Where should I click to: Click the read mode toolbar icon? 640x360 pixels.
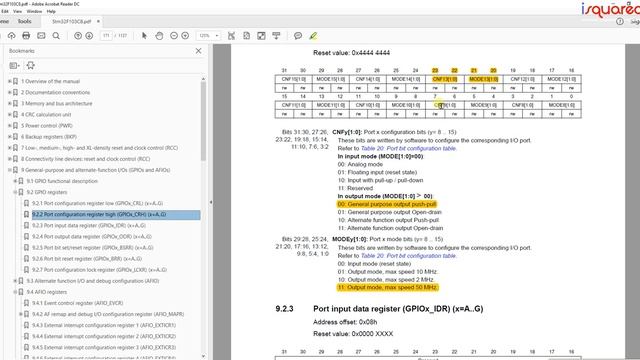pos(276,36)
